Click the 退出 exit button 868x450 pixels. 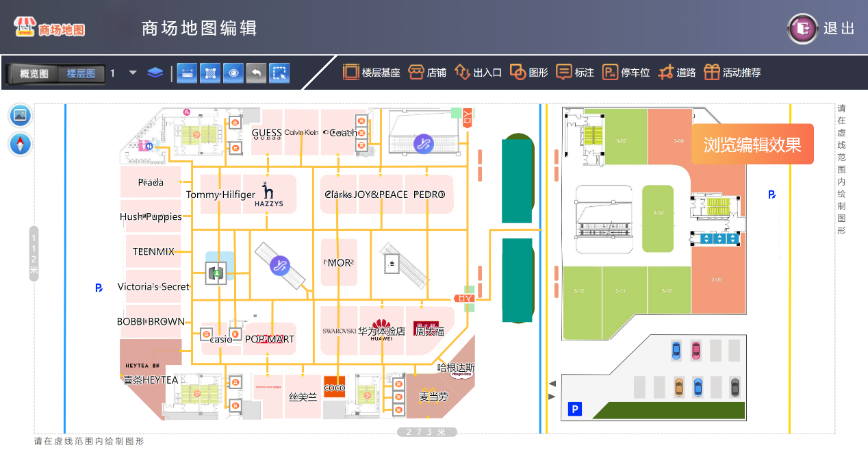pyautogui.click(x=821, y=29)
